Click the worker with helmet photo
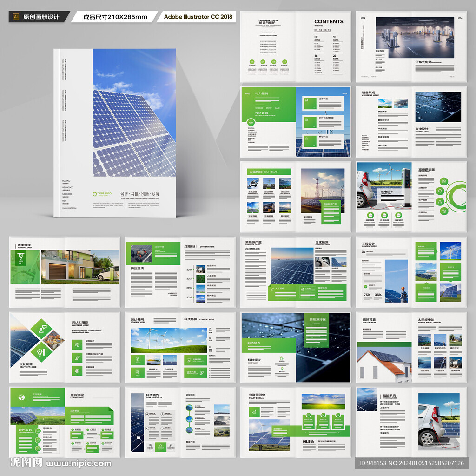 [x=397, y=281]
